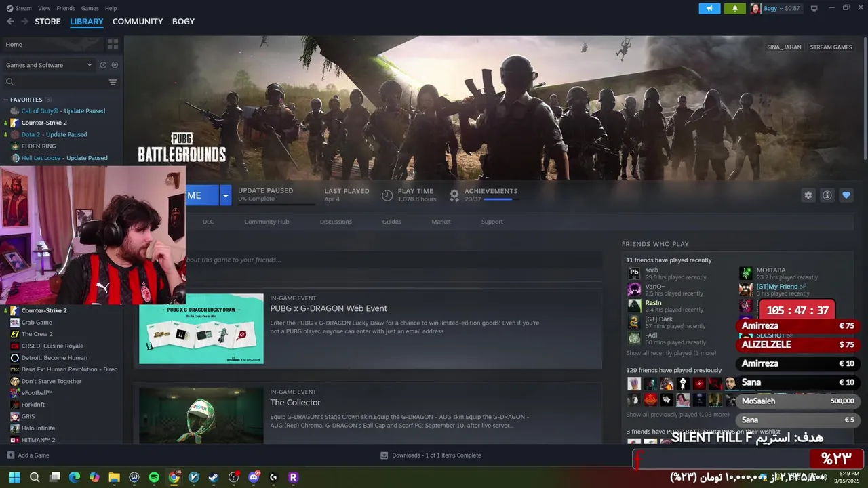868x488 pixels.
Task: Click the ready-to-play filter icon
Action: [115, 65]
